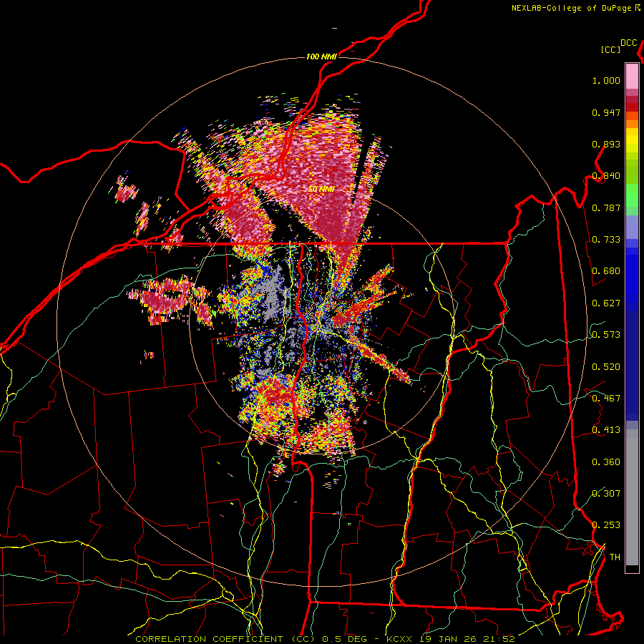
Task: Click the light pink top colorbar segment
Action: point(632,76)
